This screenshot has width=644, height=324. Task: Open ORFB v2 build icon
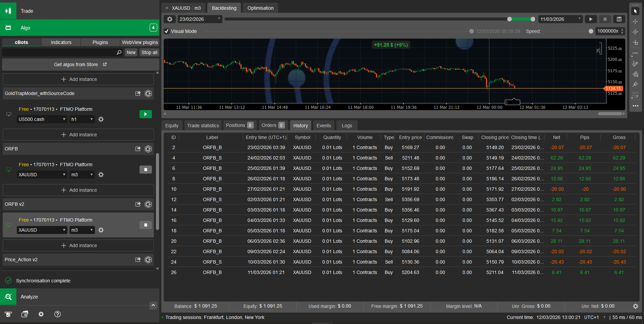point(148,204)
